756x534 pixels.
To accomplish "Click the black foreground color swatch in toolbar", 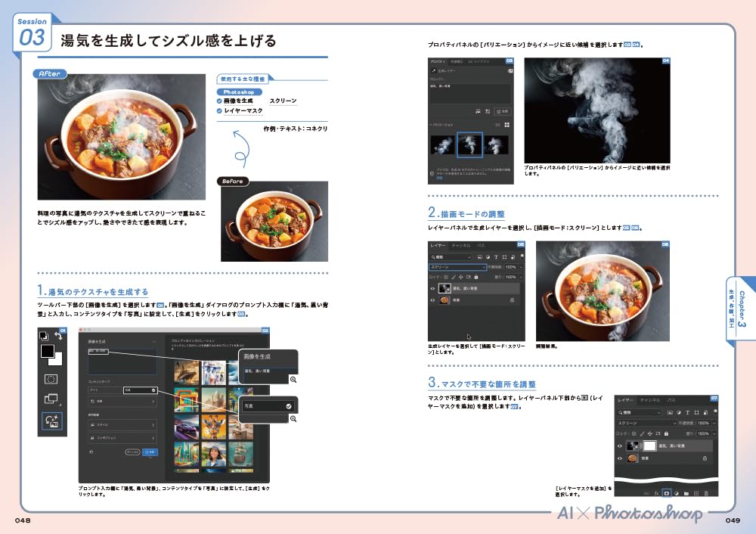I will tap(47, 351).
